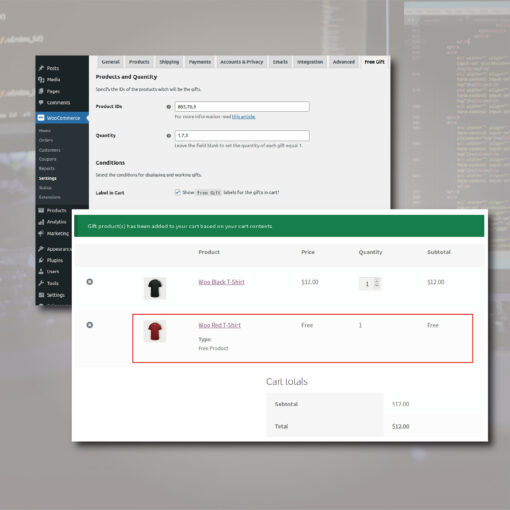The height and width of the screenshot is (510, 510).
Task: Click the help icon beside Product IDs
Action: click(x=169, y=107)
